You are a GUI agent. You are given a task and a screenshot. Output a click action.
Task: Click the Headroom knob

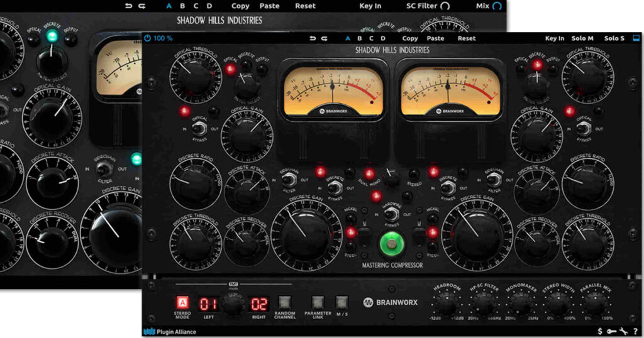coord(446,304)
